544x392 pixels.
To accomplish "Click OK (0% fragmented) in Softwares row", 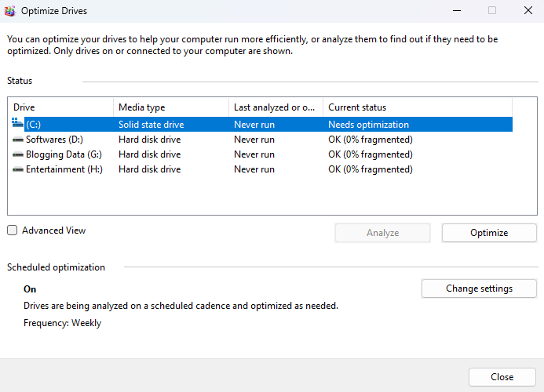I will 371,140.
